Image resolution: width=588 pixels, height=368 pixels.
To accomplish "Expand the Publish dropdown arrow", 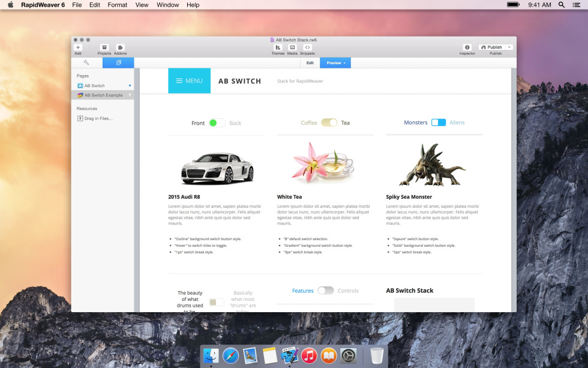I will point(509,47).
